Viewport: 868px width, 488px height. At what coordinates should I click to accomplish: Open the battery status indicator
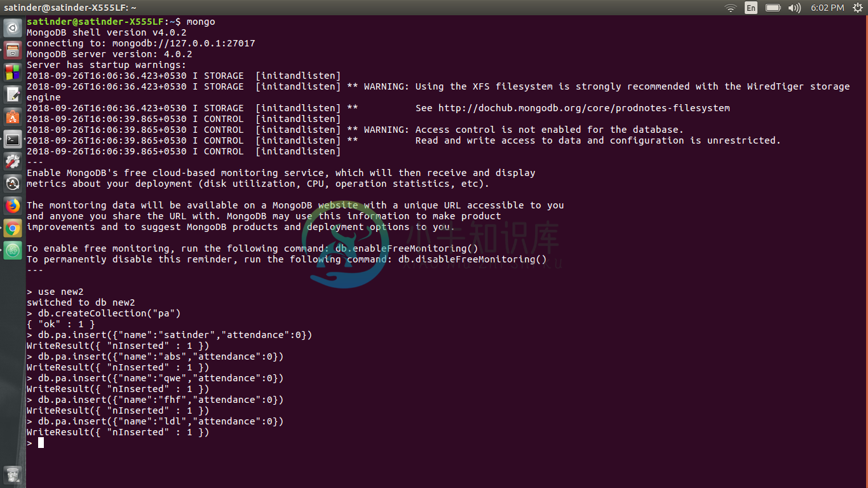click(x=773, y=8)
